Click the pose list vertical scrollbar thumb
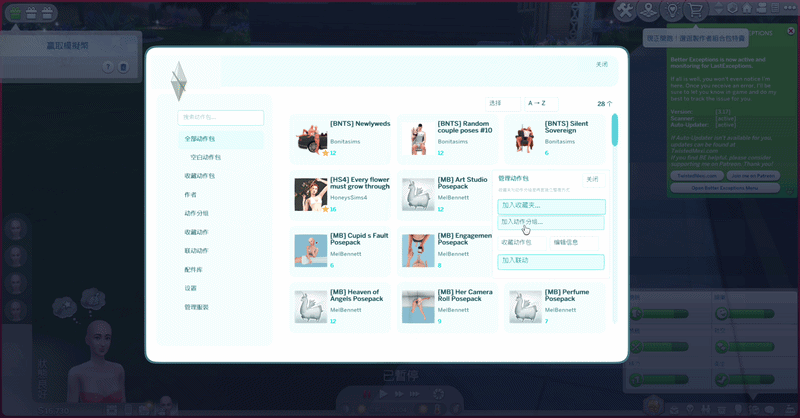This screenshot has width=800, height=418. [614, 130]
